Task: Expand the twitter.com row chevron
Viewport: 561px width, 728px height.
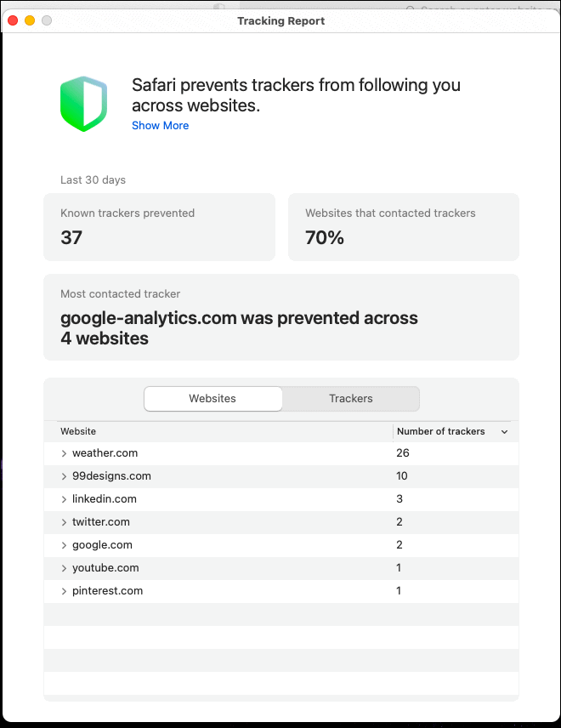Action: click(64, 522)
